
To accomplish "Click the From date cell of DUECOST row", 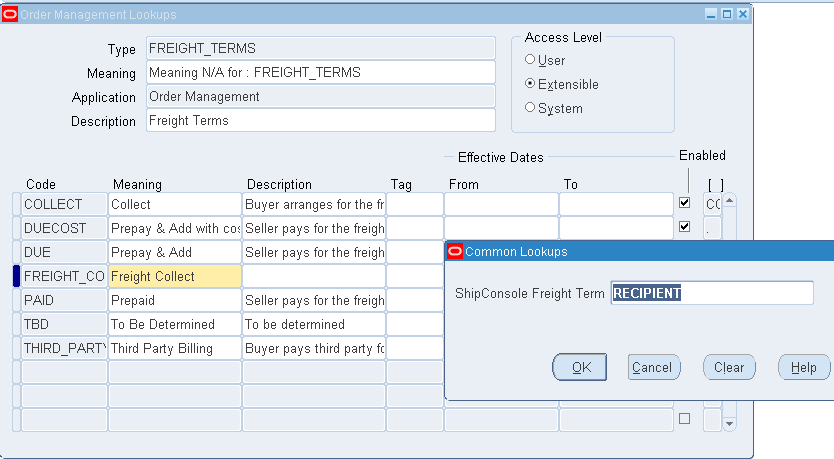I will point(501,228).
